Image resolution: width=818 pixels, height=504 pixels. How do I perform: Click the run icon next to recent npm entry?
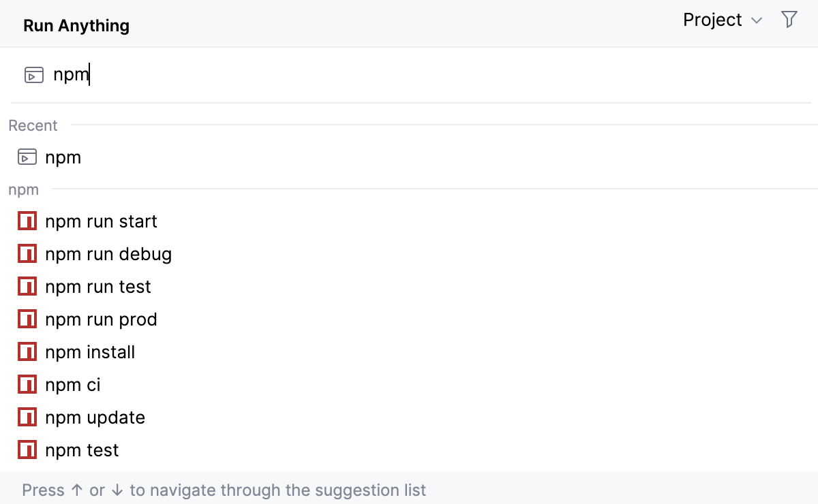tap(27, 157)
